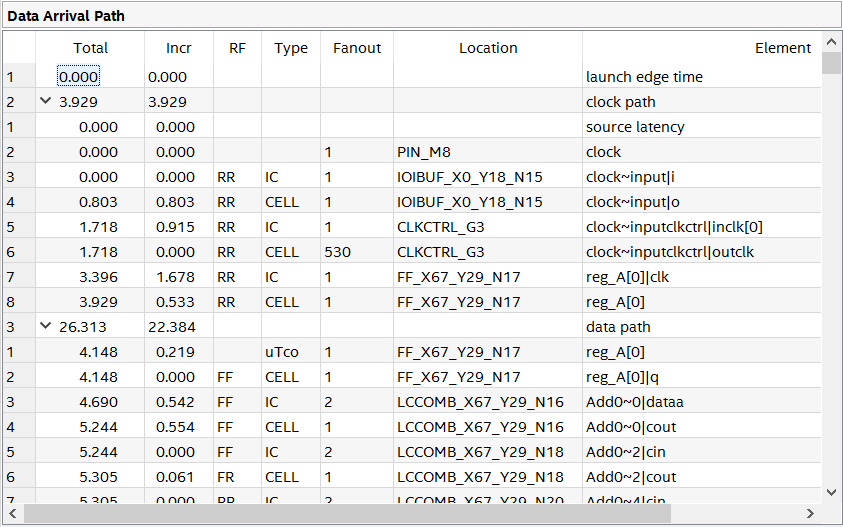Click the Location column header
Viewport: 843px width, 527px height.
pos(488,48)
